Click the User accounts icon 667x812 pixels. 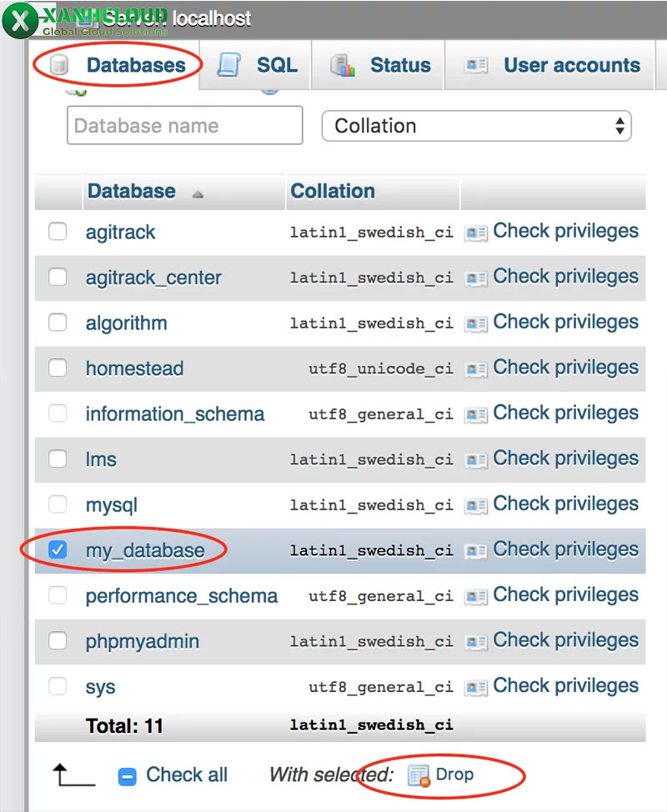474,64
